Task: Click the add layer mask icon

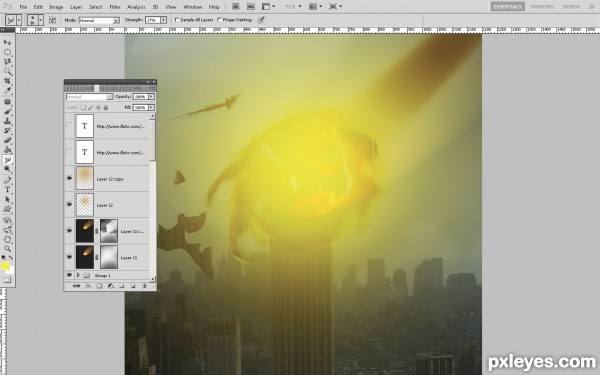Action: (x=99, y=286)
